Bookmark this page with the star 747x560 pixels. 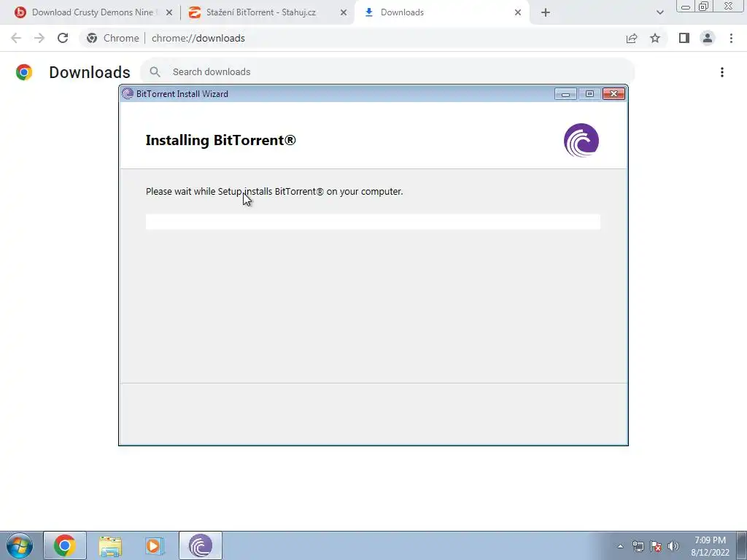[x=655, y=38]
